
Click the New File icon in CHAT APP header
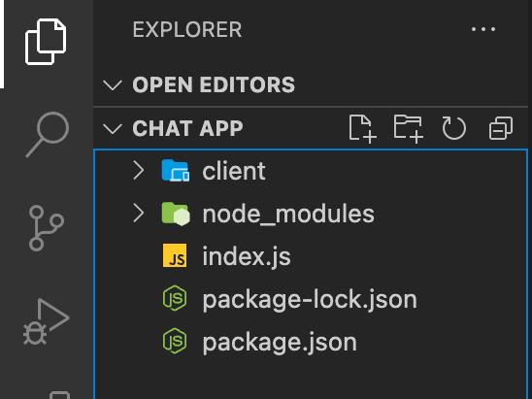click(363, 129)
